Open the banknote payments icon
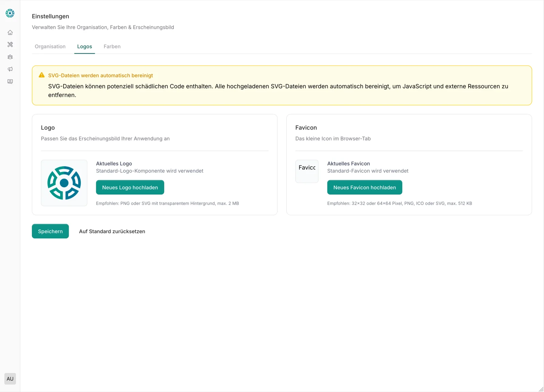 [10, 82]
